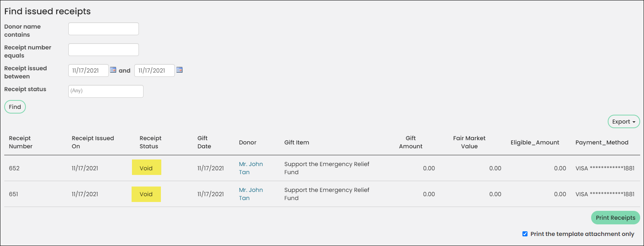Screen dimensions: 644x246
Task: Sort by Receipt Status column header
Action: point(150,142)
